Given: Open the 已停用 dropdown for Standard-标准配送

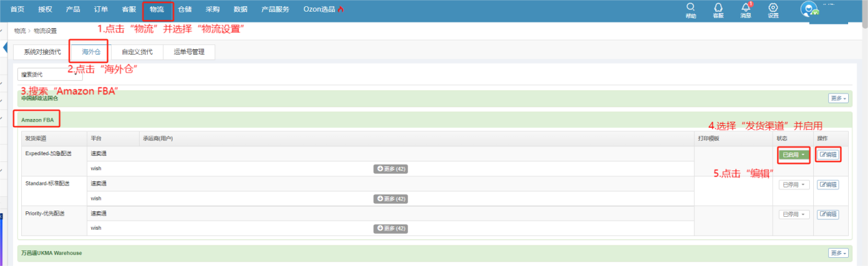Looking at the screenshot, I should (x=793, y=184).
